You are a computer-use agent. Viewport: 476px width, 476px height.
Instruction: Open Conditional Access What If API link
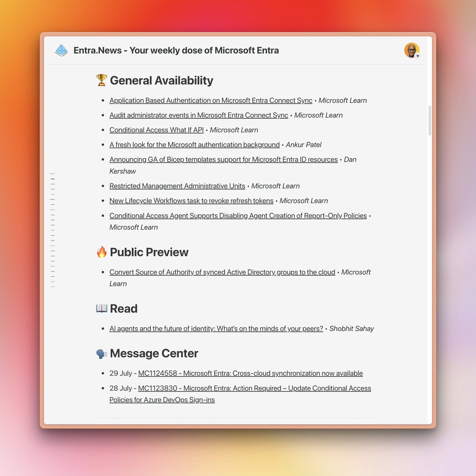coord(156,130)
